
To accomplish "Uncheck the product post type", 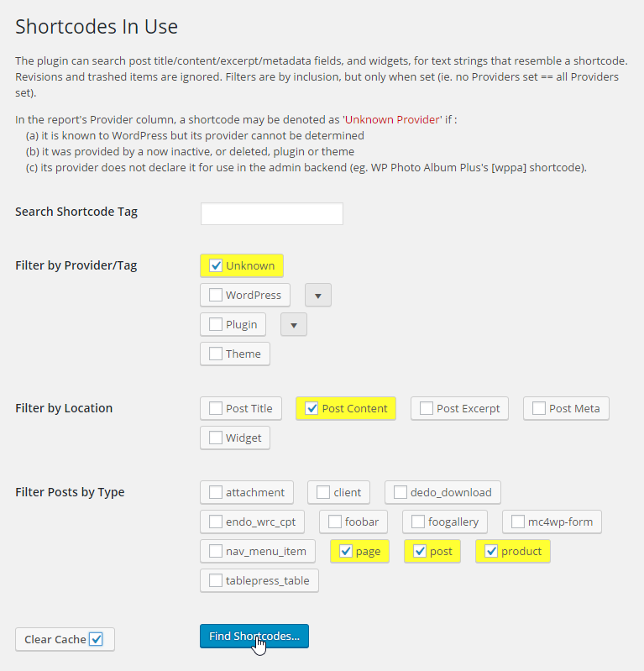I will [491, 551].
